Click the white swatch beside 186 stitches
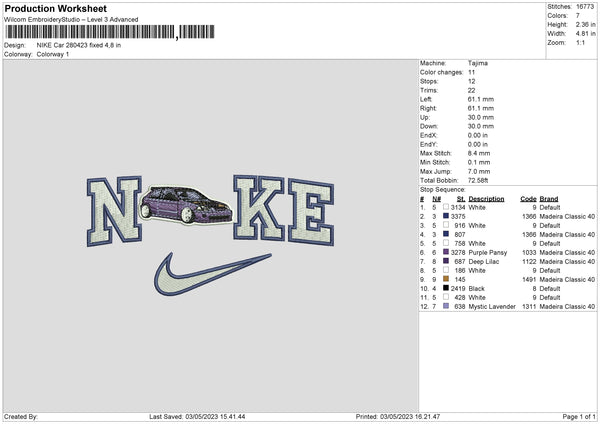Viewport: 600px width, 424px height. (x=446, y=270)
